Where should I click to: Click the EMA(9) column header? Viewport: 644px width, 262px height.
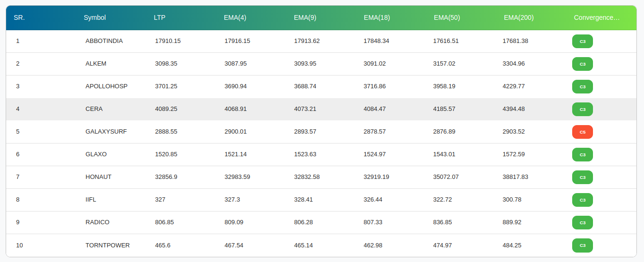click(x=305, y=17)
